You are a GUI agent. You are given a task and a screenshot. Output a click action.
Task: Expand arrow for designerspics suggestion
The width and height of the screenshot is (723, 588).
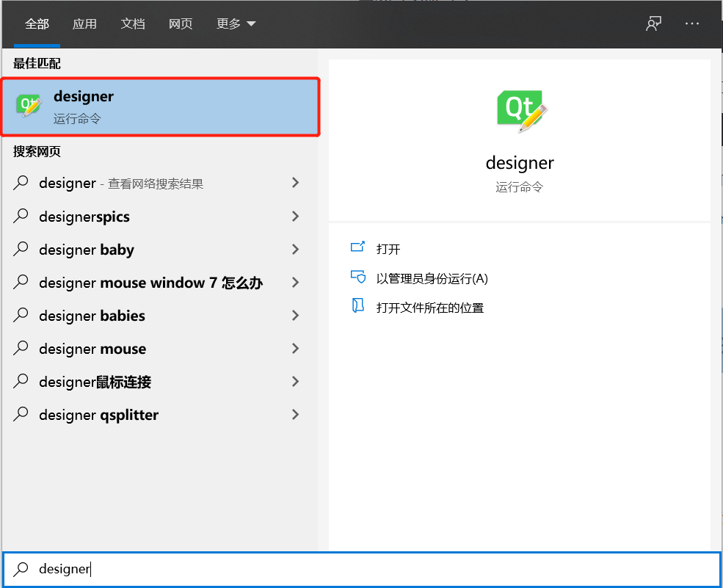pos(296,216)
